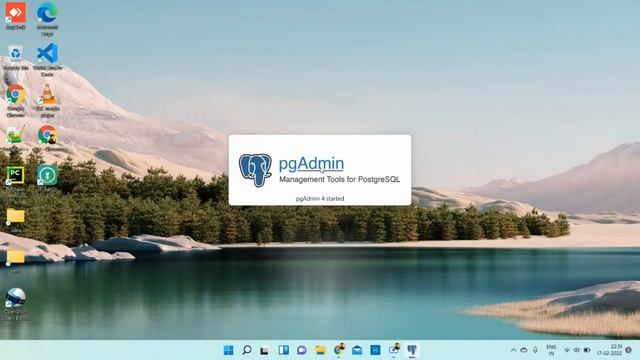
Task: Select Google Chrome desktop shortcut without avatar
Action: (x=16, y=101)
